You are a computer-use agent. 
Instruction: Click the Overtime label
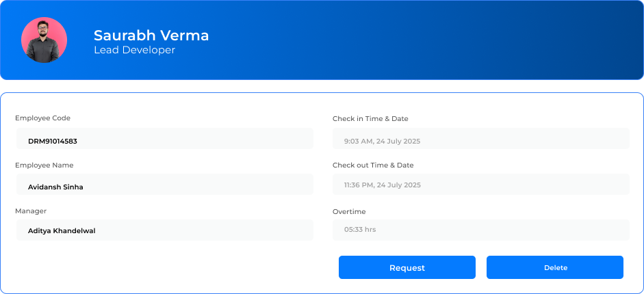349,212
